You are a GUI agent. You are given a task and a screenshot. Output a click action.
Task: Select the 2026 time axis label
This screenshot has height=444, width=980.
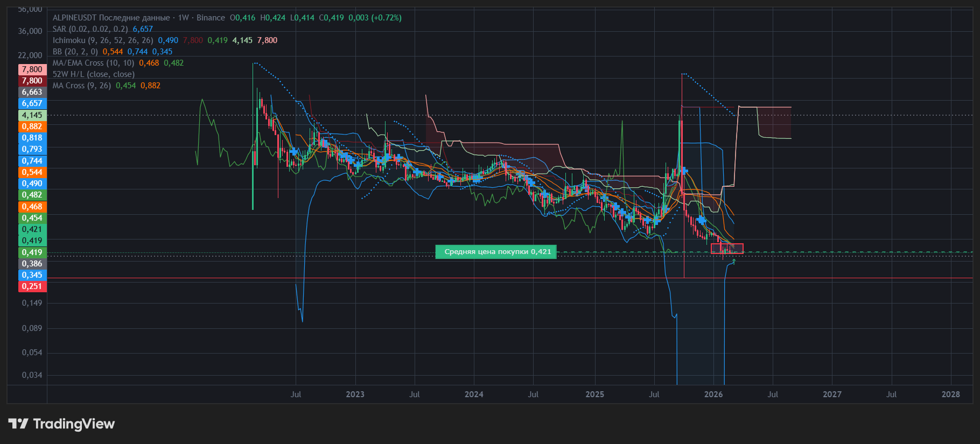(x=713, y=394)
